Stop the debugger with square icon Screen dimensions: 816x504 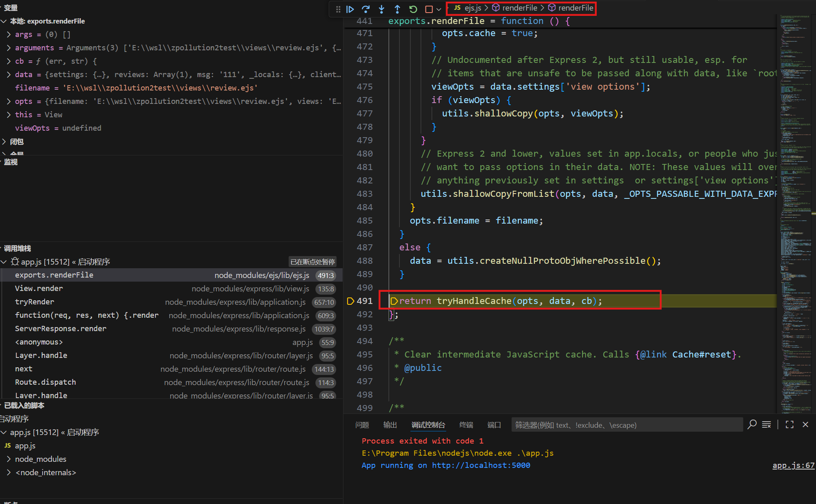click(429, 9)
